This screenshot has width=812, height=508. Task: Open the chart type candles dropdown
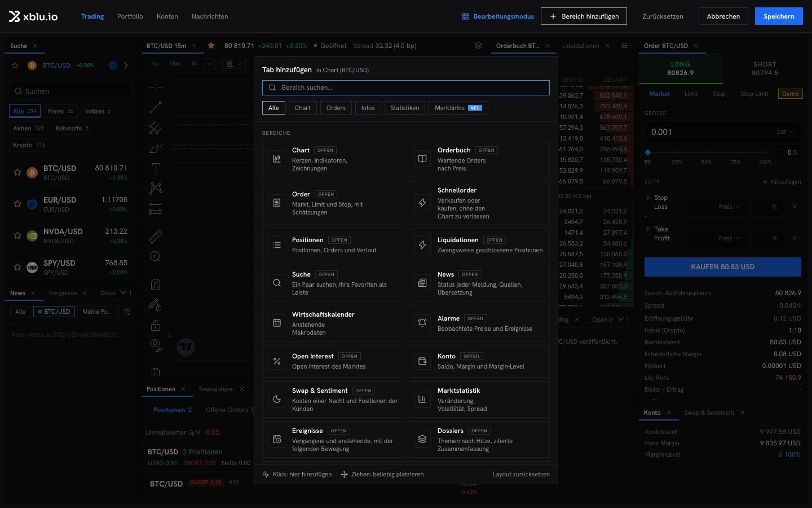pos(234,64)
